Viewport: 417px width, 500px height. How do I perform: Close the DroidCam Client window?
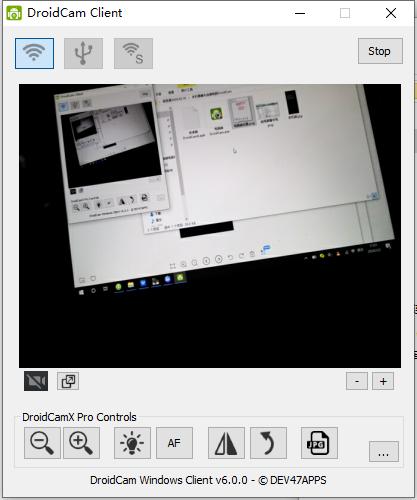[391, 13]
